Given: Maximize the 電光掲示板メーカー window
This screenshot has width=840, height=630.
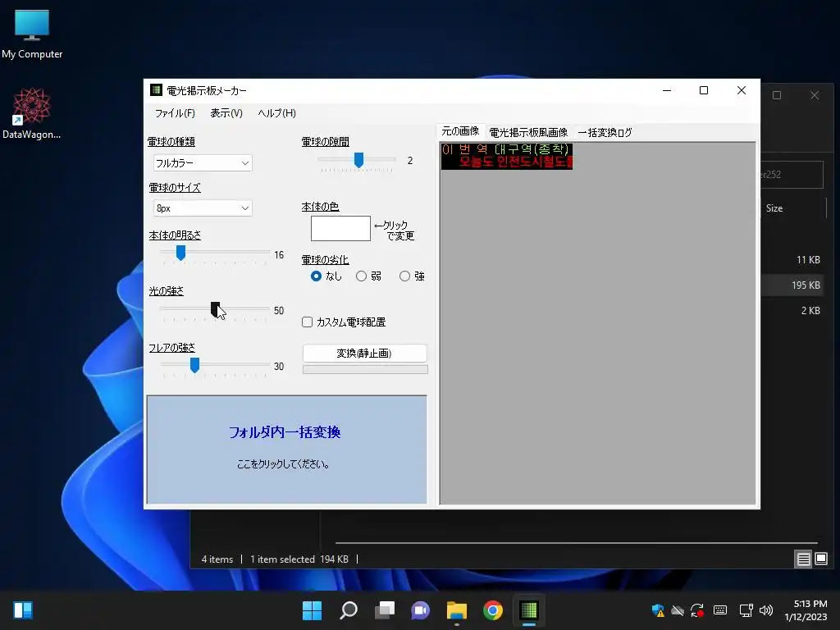Looking at the screenshot, I should pos(704,90).
